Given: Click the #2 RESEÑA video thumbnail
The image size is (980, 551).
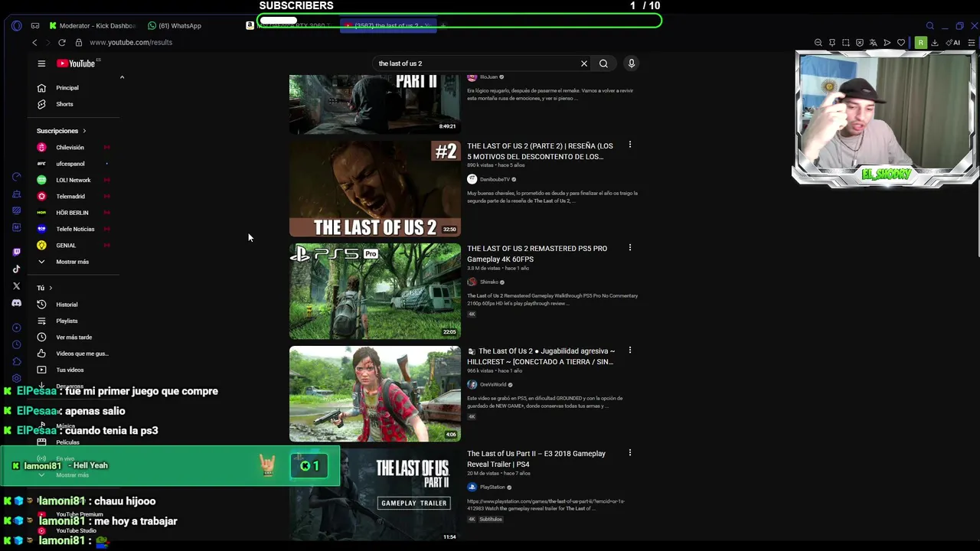Looking at the screenshot, I should 375,188.
